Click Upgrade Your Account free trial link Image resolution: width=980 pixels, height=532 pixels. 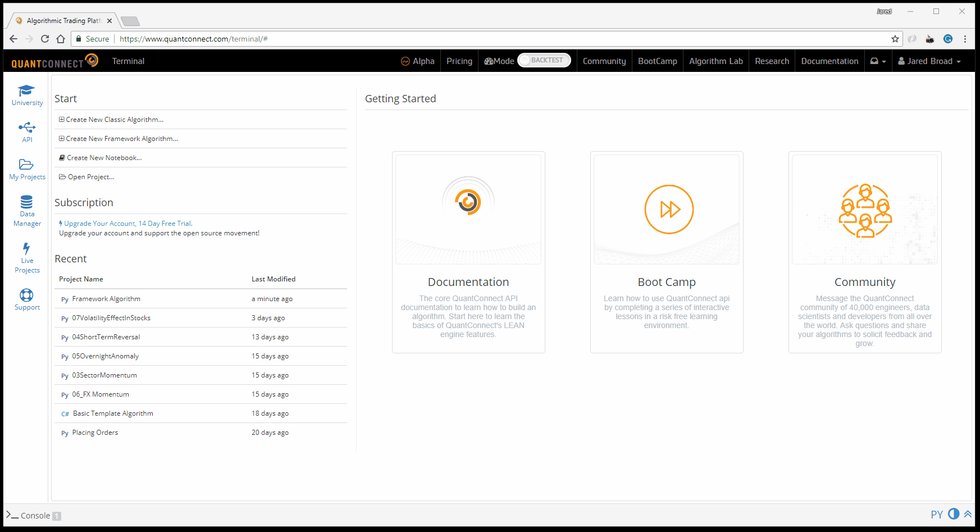[126, 224]
